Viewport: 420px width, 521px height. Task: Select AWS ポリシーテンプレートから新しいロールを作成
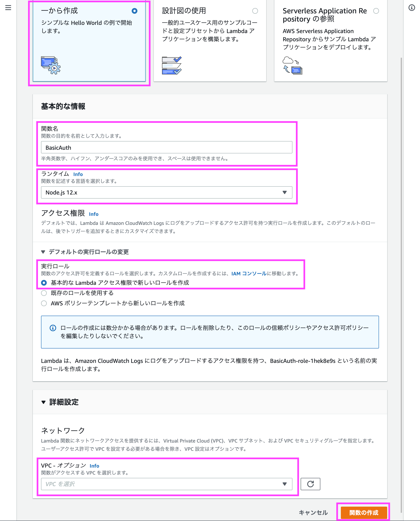tap(44, 303)
